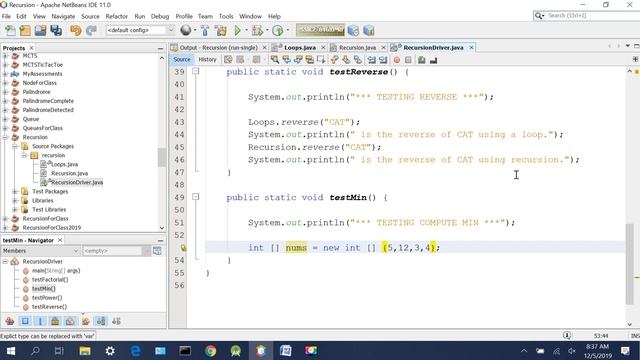Toggle Sort by Source in Navigator
Image resolution: width=640 pixels, height=360 pixels.
click(116, 321)
